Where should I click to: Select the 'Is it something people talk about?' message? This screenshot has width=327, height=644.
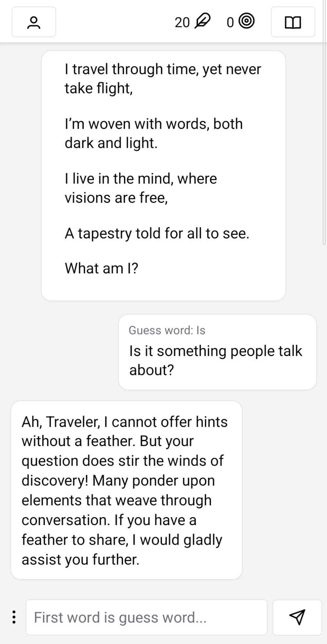[x=215, y=360]
